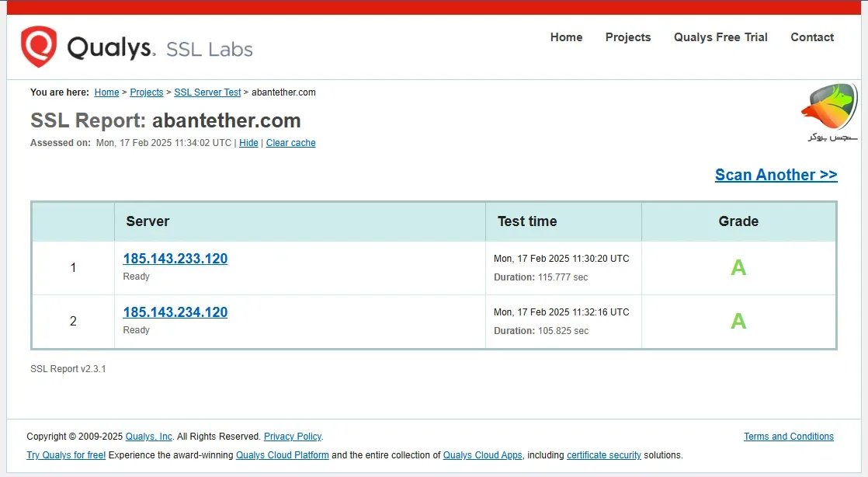This screenshot has height=477, width=868.
Task: Open the certificate security link
Action: pos(604,454)
